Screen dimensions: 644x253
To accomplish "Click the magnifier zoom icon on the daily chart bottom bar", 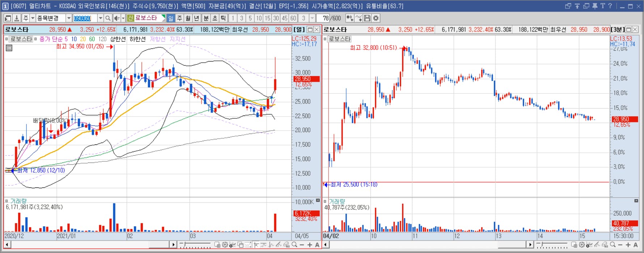I will (x=294, y=245).
